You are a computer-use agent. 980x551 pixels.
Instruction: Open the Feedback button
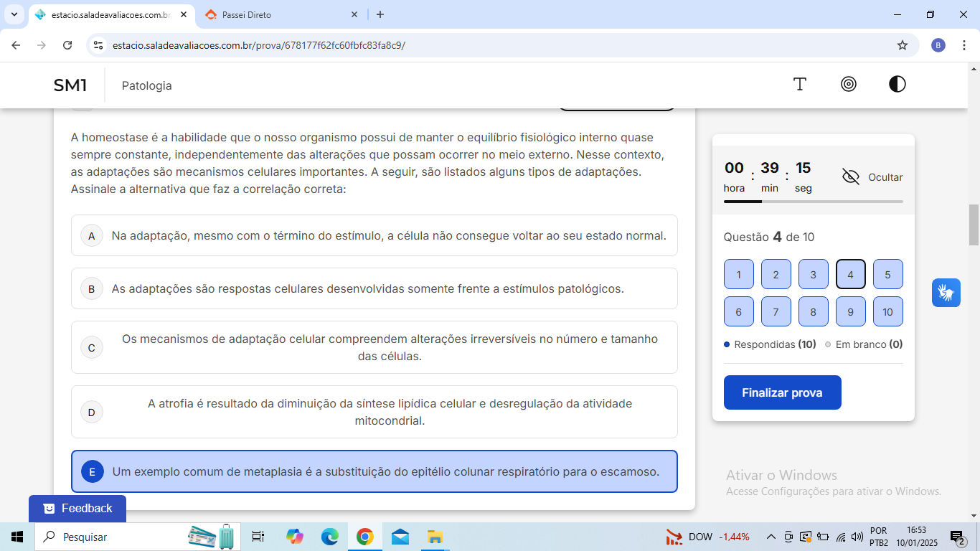[77, 509]
